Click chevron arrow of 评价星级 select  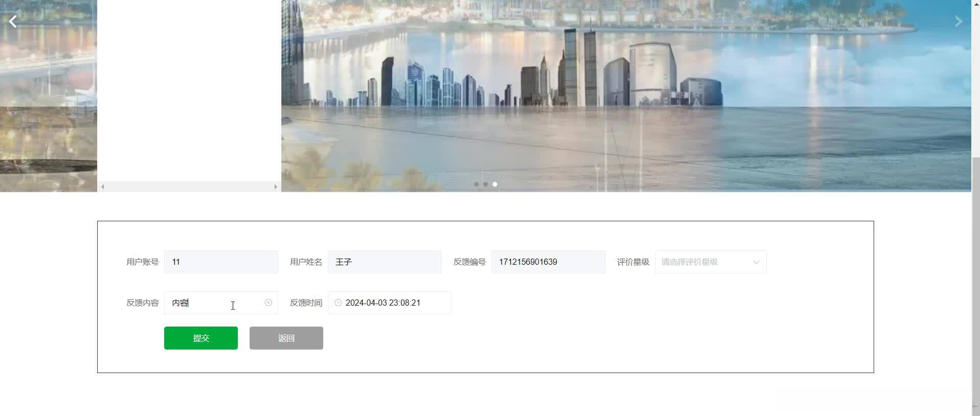(x=756, y=262)
